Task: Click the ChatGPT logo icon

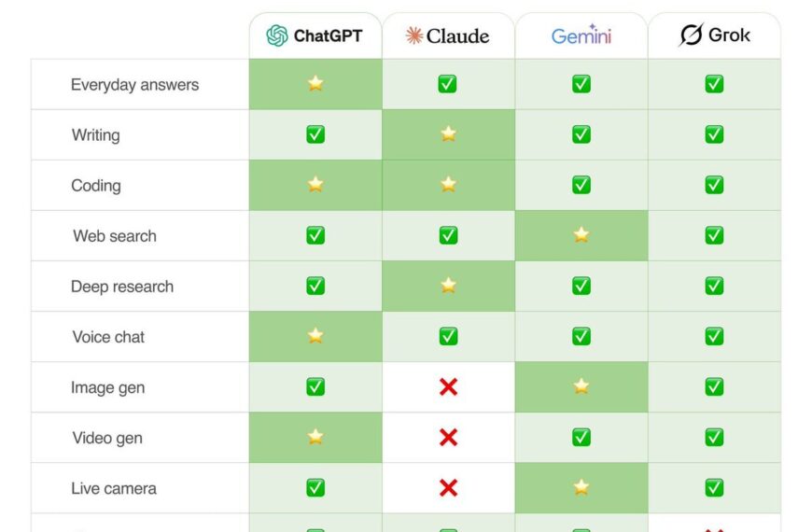Action: coord(277,36)
